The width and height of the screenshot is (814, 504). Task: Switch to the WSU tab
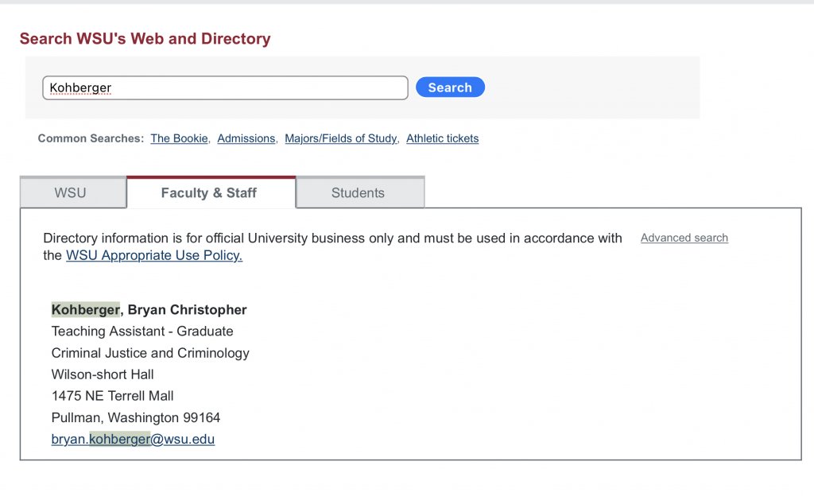click(x=70, y=193)
